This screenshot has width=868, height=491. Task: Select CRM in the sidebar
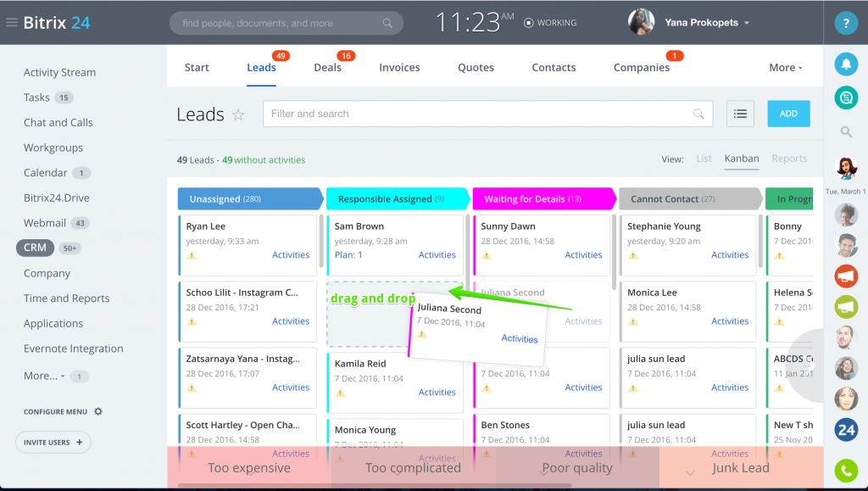point(35,248)
